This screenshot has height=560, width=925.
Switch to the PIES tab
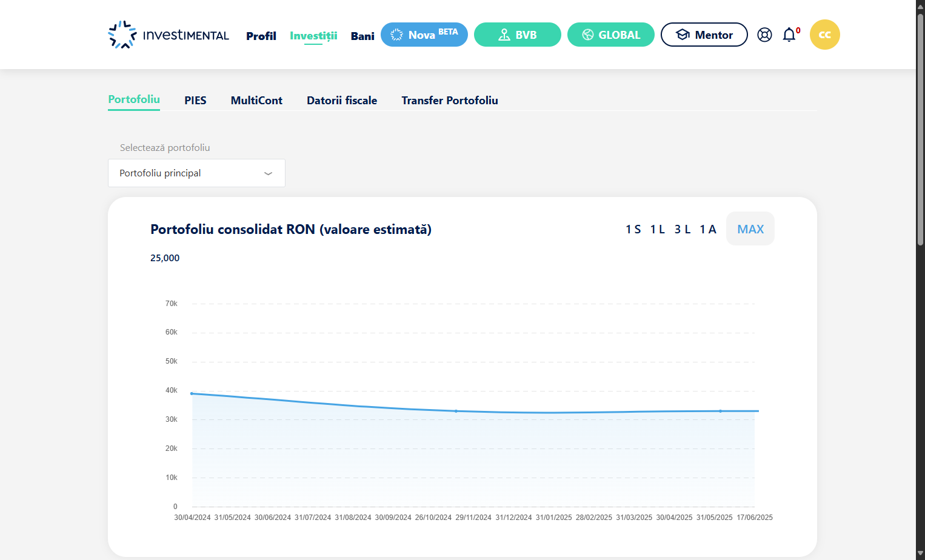point(195,101)
